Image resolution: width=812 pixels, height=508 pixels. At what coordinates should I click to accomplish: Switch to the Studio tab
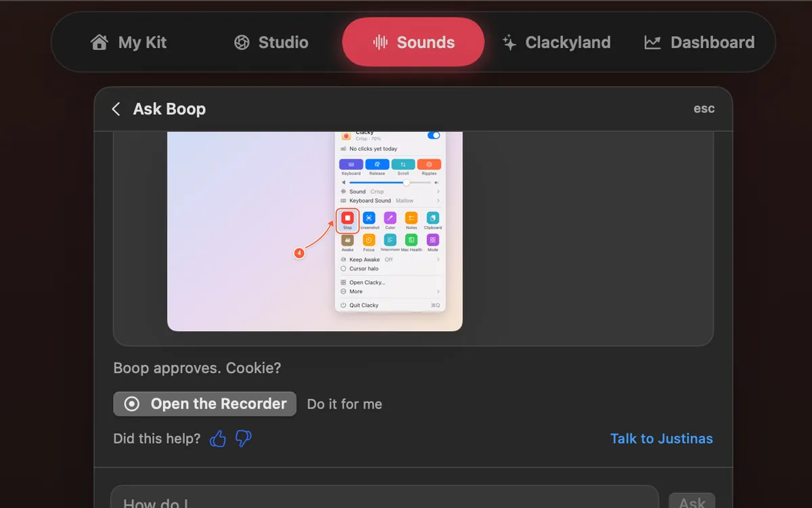[271, 43]
